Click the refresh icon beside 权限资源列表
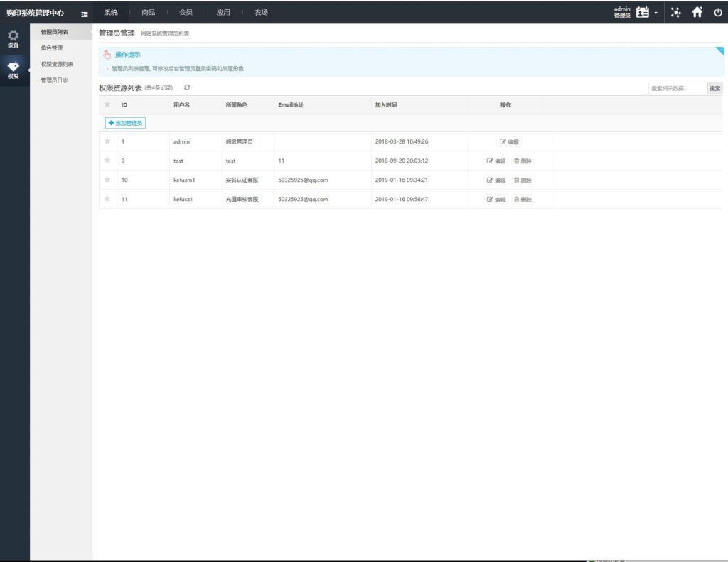This screenshot has height=562, width=728. (187, 87)
